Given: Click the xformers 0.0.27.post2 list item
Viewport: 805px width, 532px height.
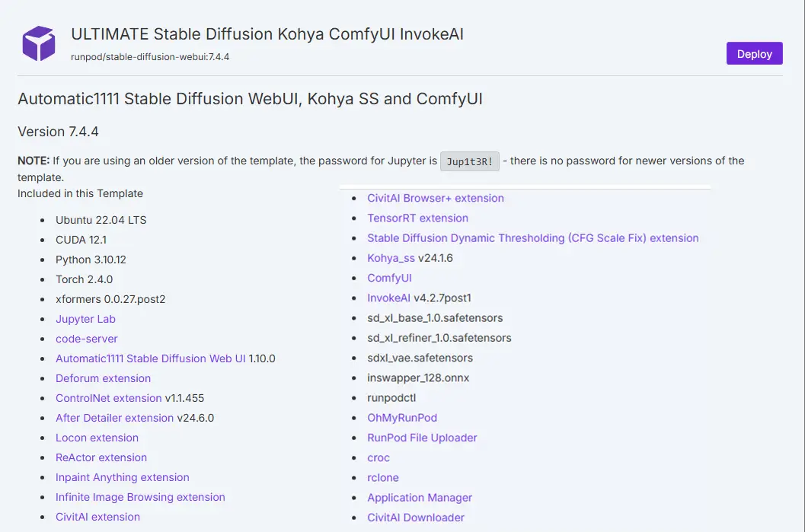Looking at the screenshot, I should (110, 299).
